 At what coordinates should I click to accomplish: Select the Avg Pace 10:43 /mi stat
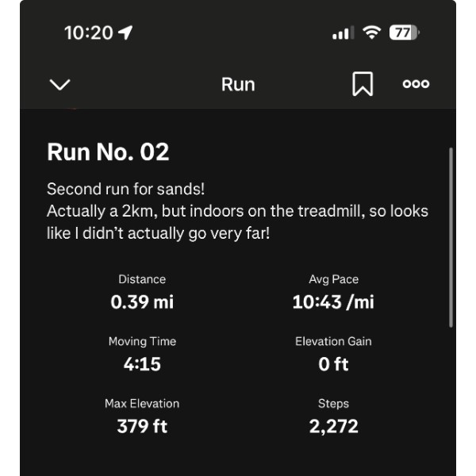click(333, 292)
